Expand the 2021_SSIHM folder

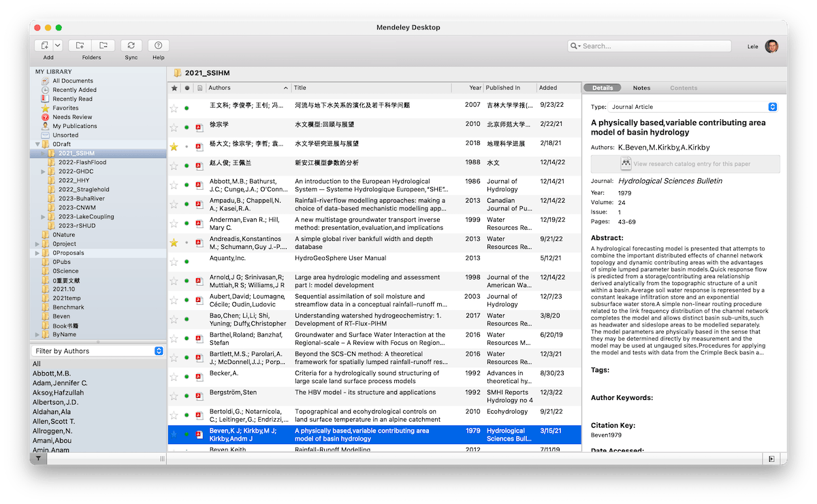click(44, 154)
